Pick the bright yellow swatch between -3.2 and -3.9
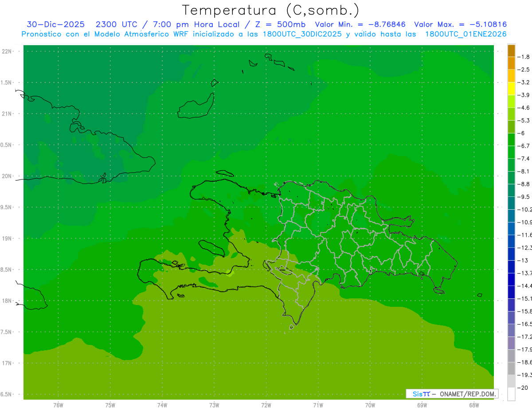532x411 pixels. (x=511, y=89)
